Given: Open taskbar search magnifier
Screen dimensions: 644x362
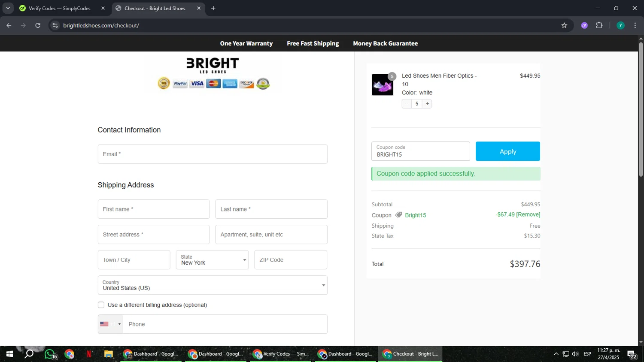Looking at the screenshot, I should pos(29,354).
